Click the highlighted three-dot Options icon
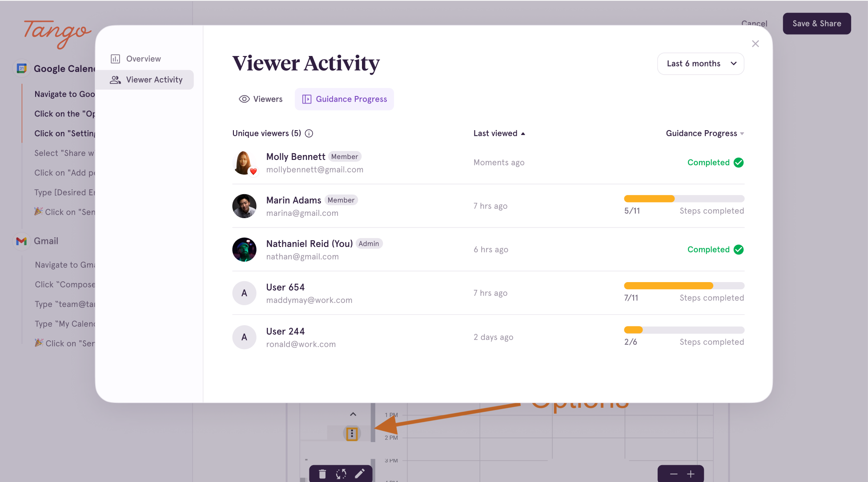868x482 pixels. pyautogui.click(x=352, y=434)
